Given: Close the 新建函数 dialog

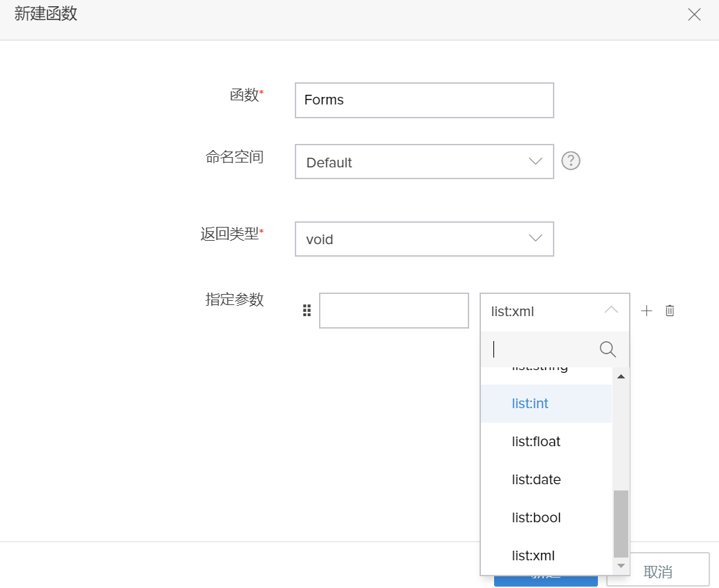Looking at the screenshot, I should 694,15.
